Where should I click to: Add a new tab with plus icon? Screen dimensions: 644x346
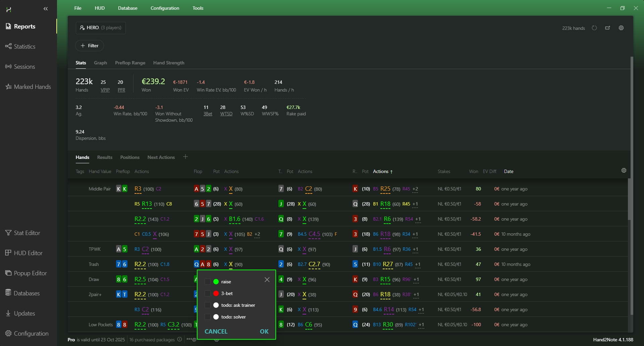tap(185, 157)
